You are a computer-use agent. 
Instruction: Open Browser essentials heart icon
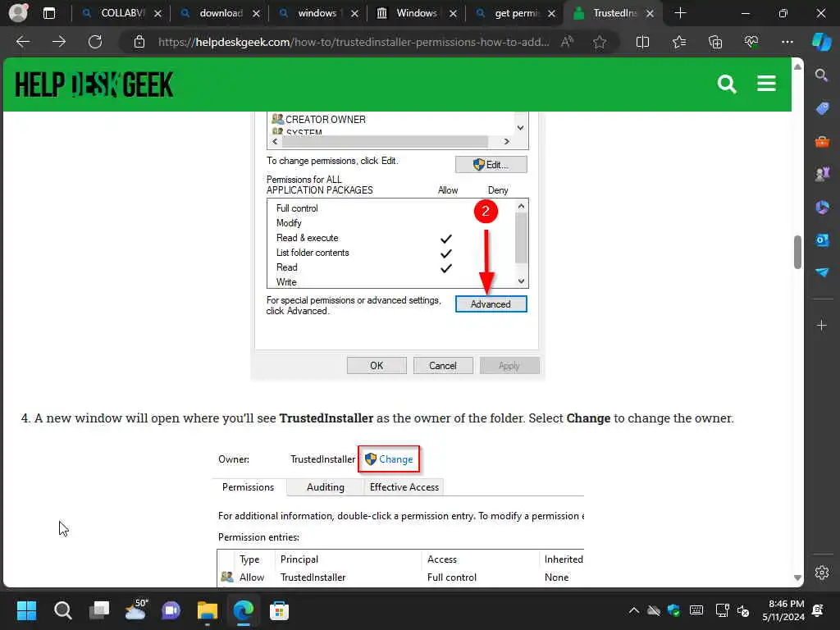click(x=751, y=42)
